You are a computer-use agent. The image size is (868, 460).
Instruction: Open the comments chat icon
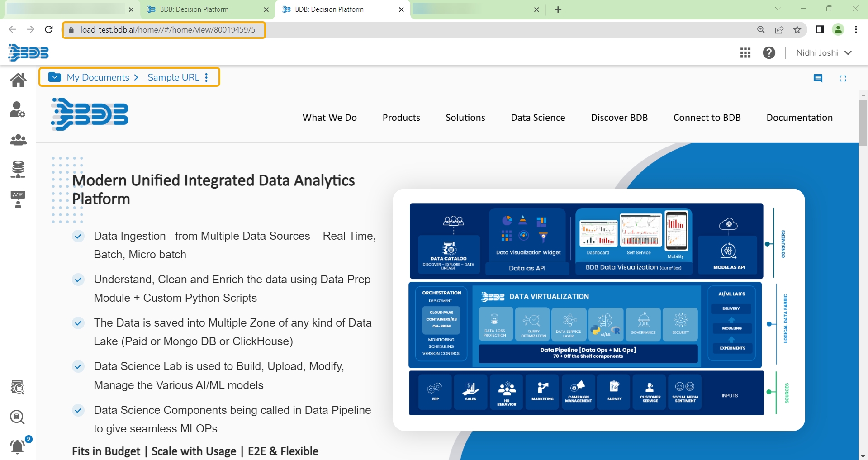click(x=818, y=78)
